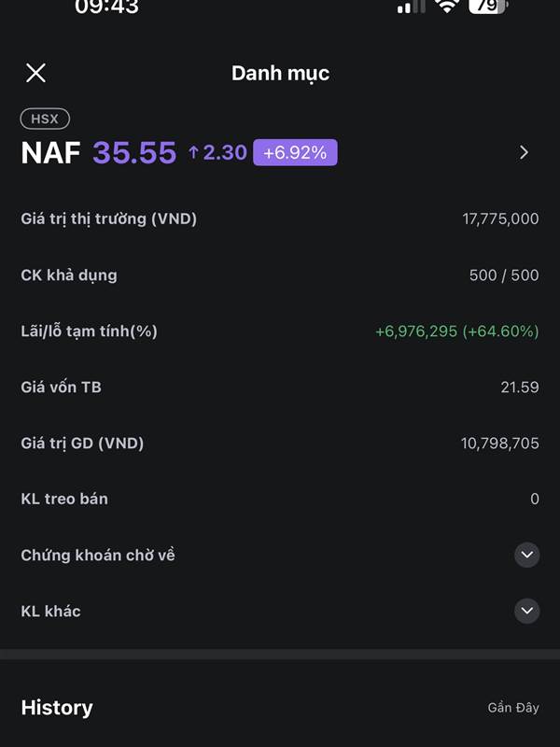Tap the NAF ticker symbol
The height and width of the screenshot is (747, 560).
(50, 153)
